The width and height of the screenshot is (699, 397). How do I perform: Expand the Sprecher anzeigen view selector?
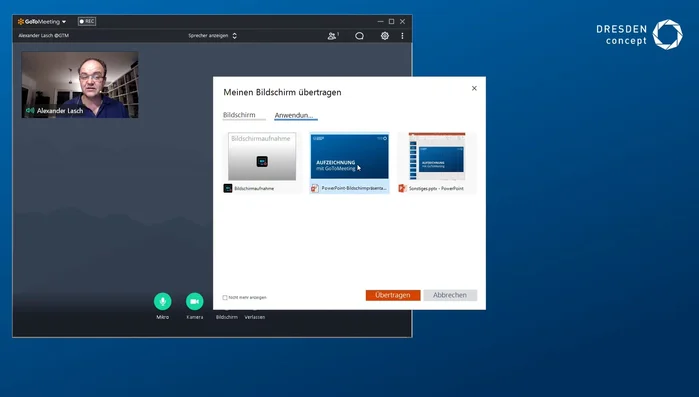point(212,36)
